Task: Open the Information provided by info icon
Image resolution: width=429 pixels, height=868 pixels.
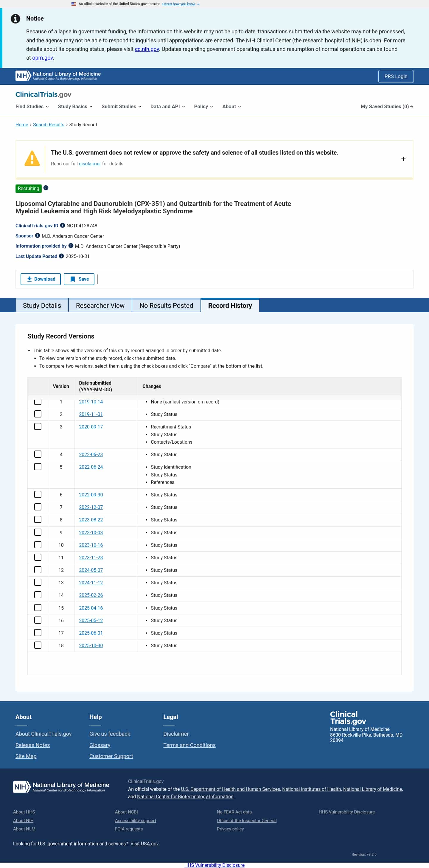Action: click(71, 246)
